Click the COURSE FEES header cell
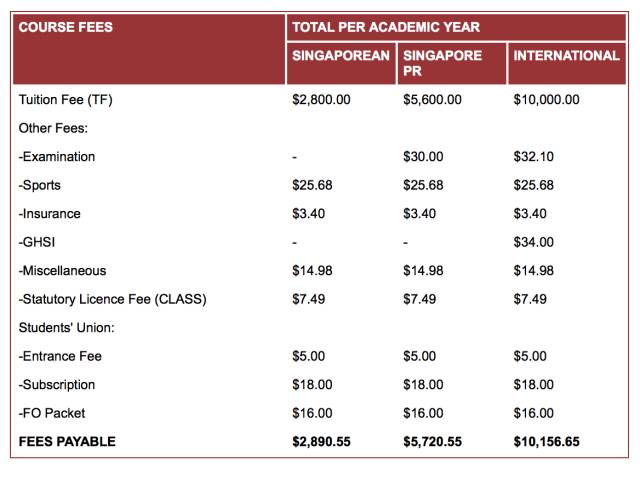Viewport: 640px width, 478px height. click(x=66, y=27)
